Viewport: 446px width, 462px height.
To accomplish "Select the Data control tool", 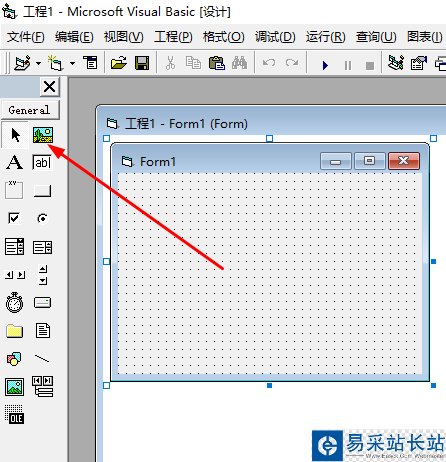I will coord(43,387).
